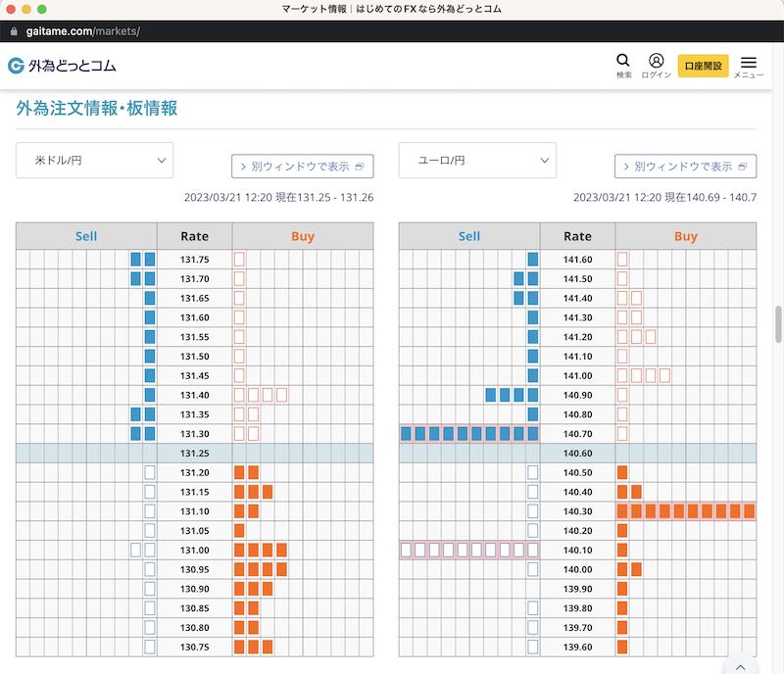
Task: Expand the 米ドル/円 currency pair dropdown
Action: click(94, 160)
